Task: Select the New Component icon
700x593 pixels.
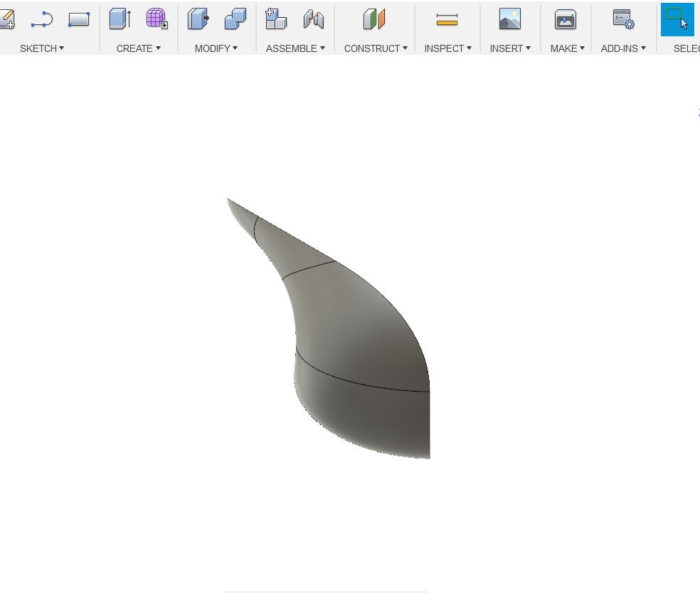Action: [276, 19]
